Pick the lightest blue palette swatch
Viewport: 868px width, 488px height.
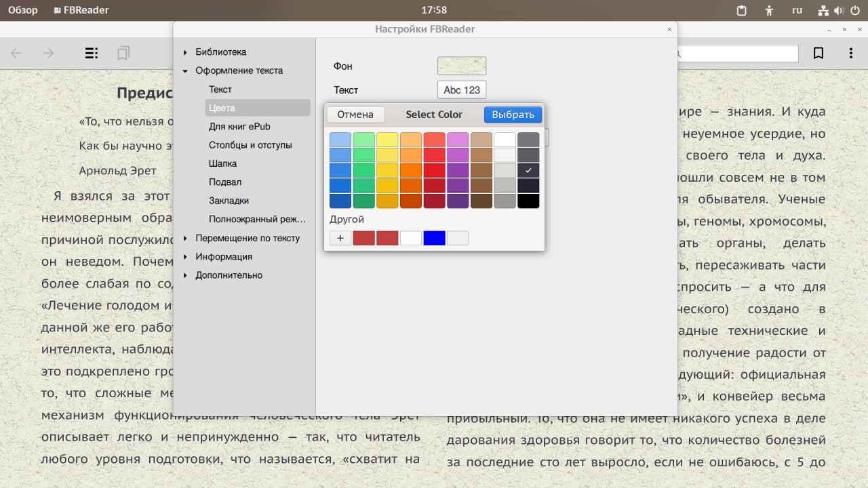[340, 140]
